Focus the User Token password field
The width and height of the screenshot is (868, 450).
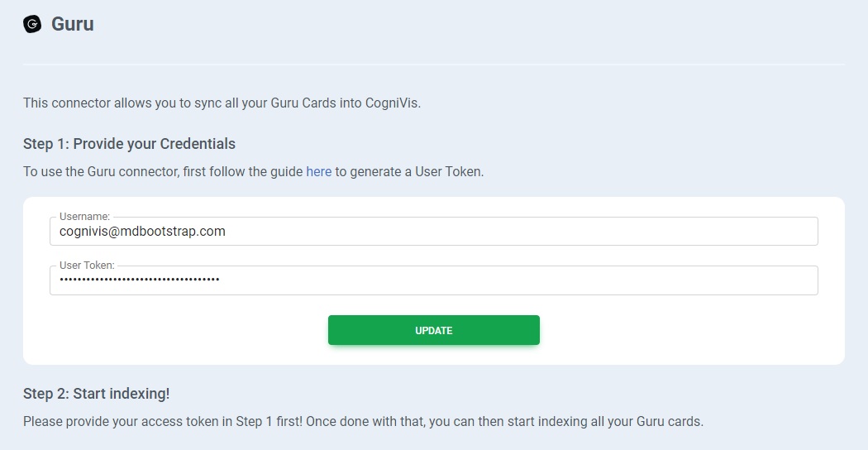click(434, 280)
